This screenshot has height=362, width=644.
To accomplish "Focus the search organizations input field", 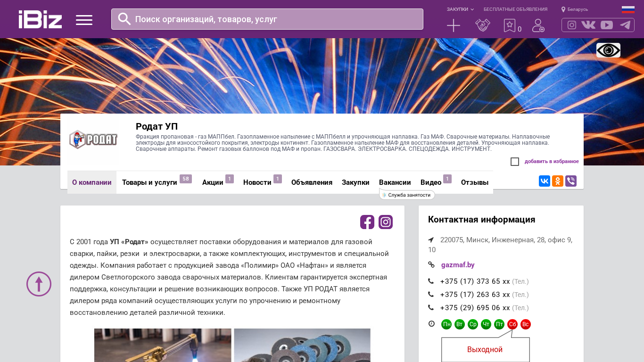I will pos(267,19).
